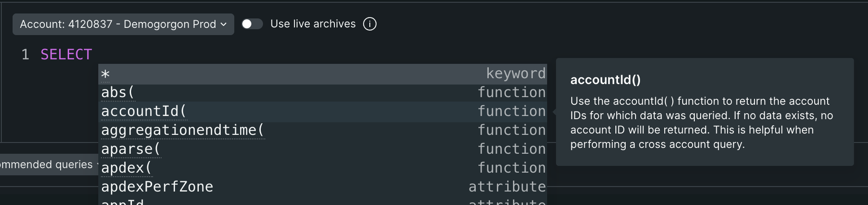Click line number 1 in the gutter
868x205 pixels.
click(x=25, y=54)
